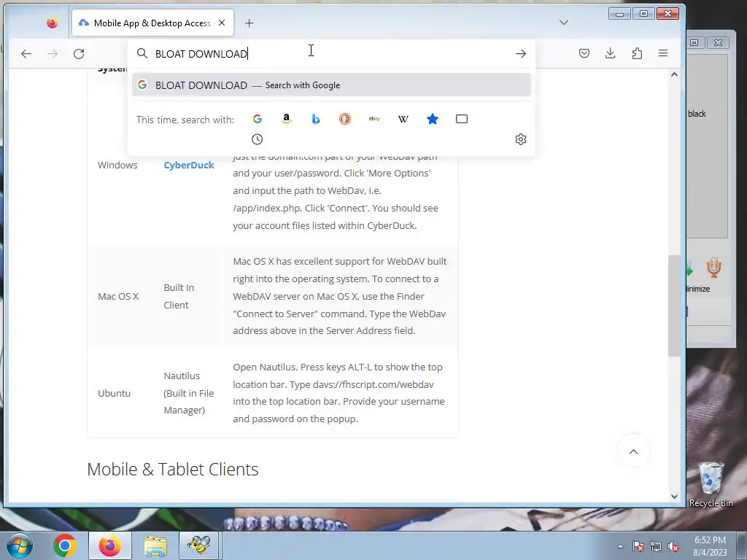This screenshot has width=747, height=560.
Task: Expand the list all tabs chevron
Action: [564, 23]
